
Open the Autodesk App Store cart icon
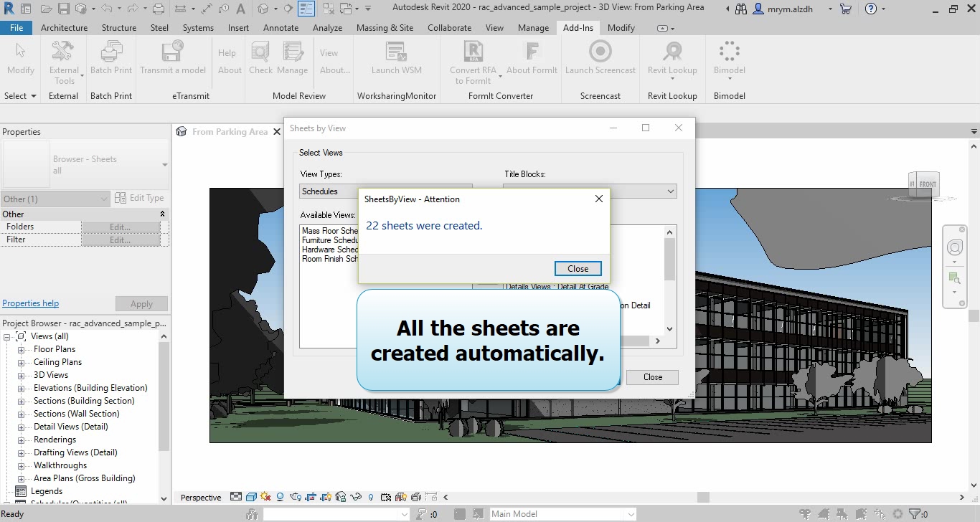pos(845,9)
